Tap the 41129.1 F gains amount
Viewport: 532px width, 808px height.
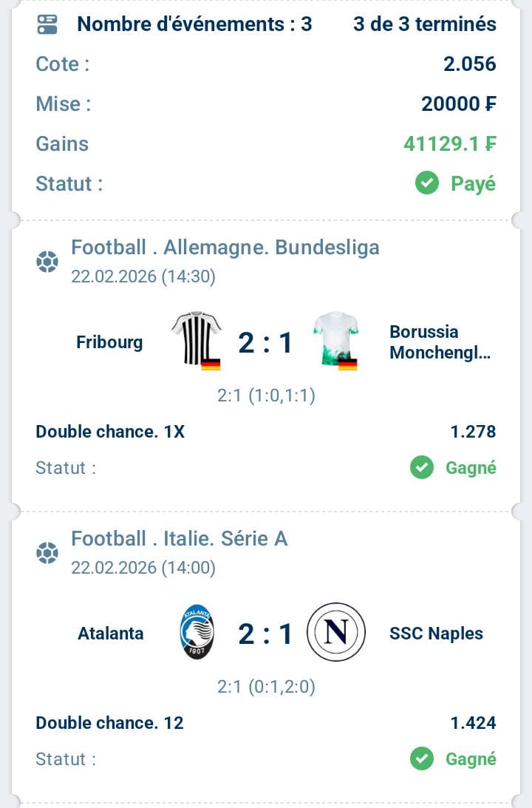[x=449, y=144]
